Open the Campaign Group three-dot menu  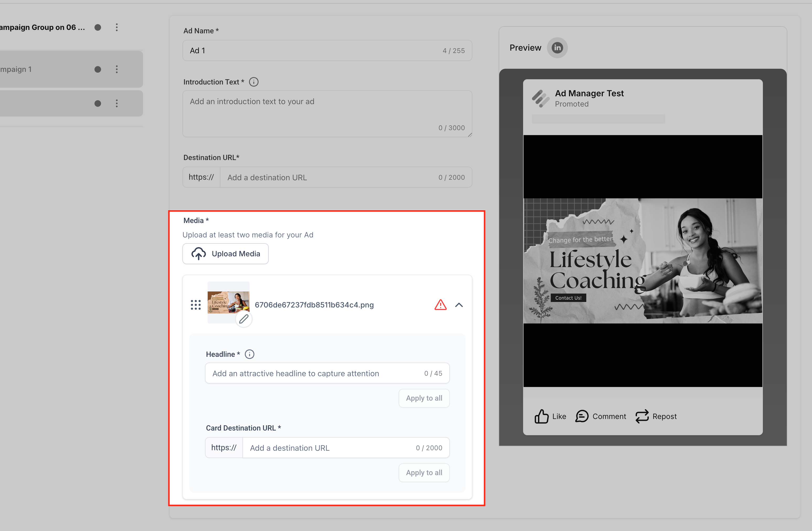[117, 27]
